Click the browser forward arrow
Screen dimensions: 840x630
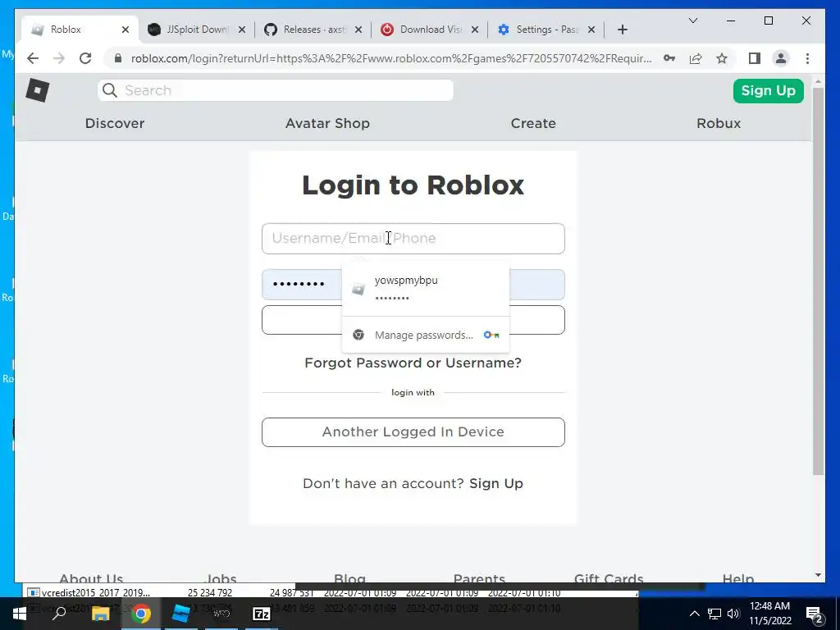coord(59,58)
